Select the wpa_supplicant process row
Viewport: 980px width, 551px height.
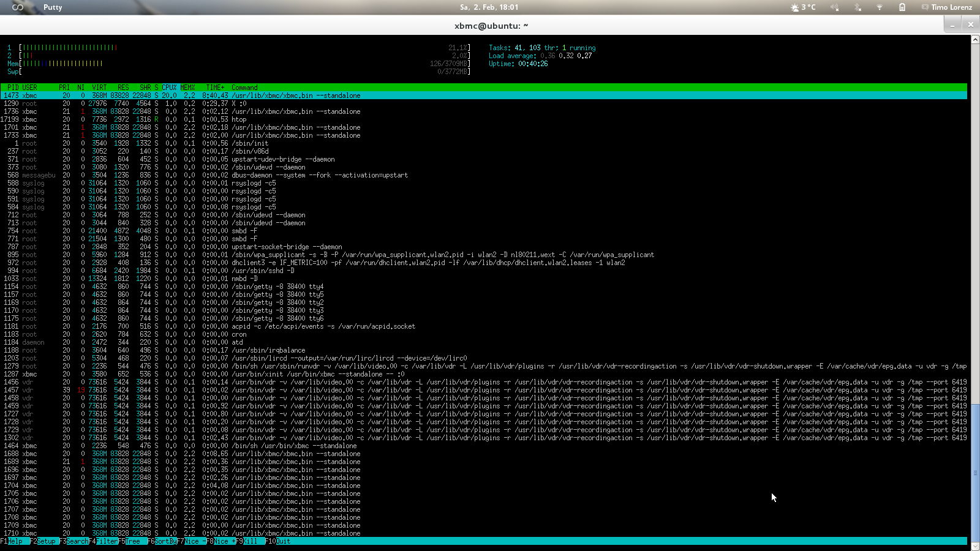pyautogui.click(x=484, y=255)
